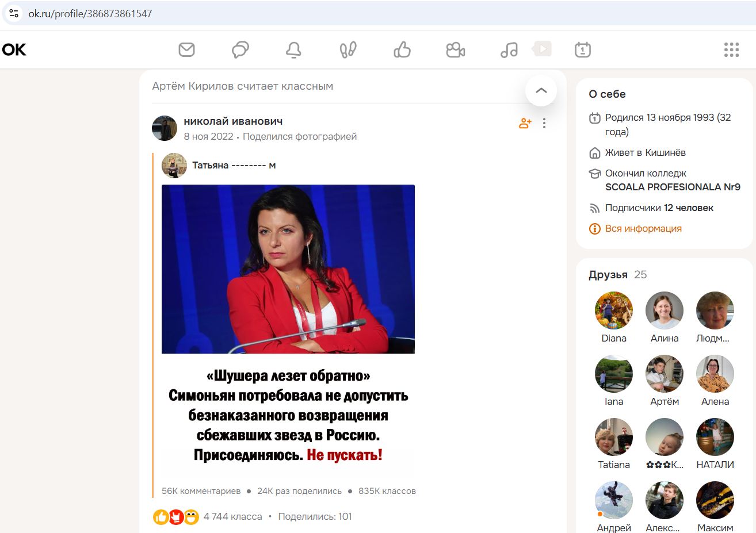Image resolution: width=756 pixels, height=533 pixels.
Task: Open notifications with the bell icon
Action: (293, 49)
